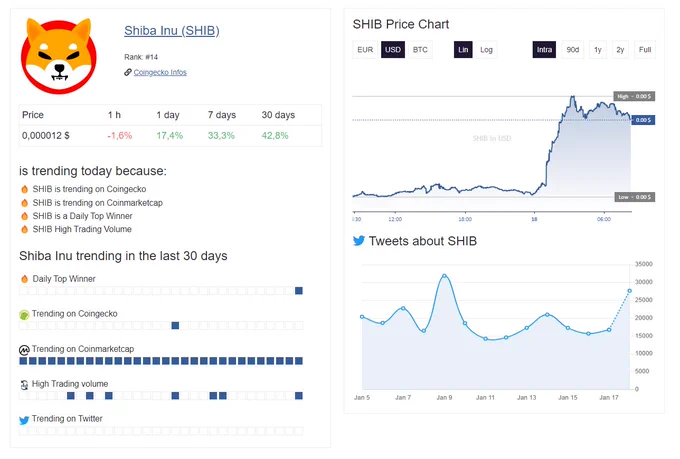The width and height of the screenshot is (680, 459).
Task: Switch chart currency to EUR
Action: (365, 49)
